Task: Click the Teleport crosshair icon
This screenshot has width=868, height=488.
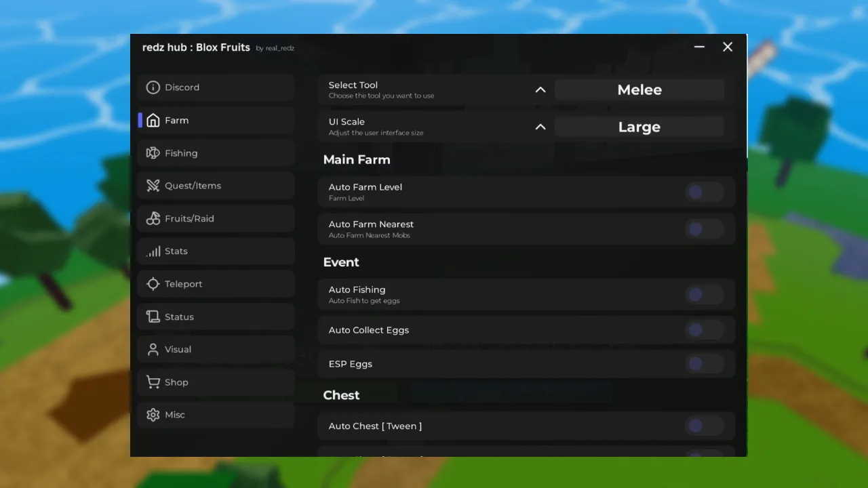Action: (x=153, y=284)
